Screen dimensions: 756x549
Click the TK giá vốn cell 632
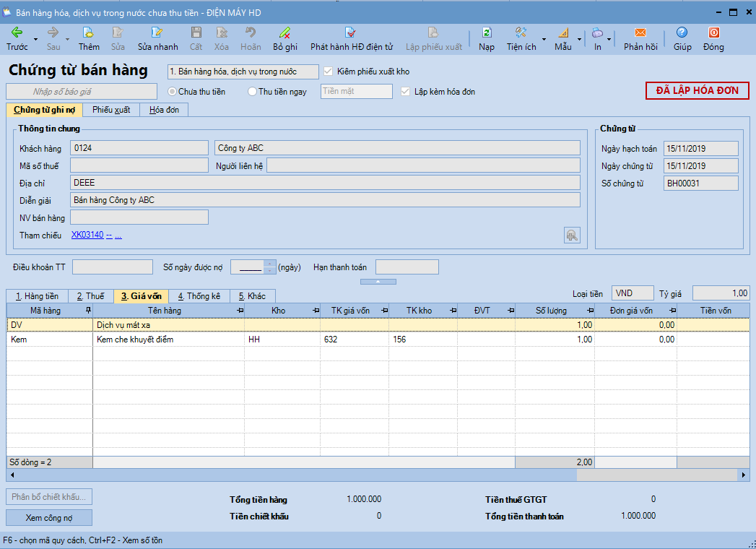355,339
